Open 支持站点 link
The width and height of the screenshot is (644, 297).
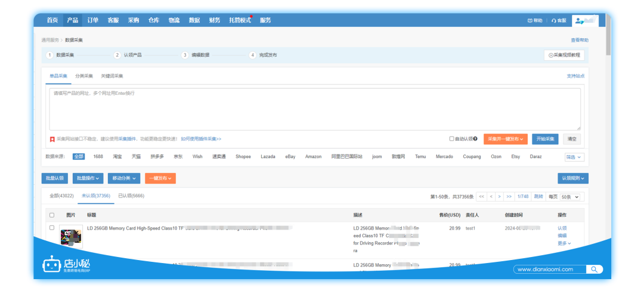(x=575, y=76)
